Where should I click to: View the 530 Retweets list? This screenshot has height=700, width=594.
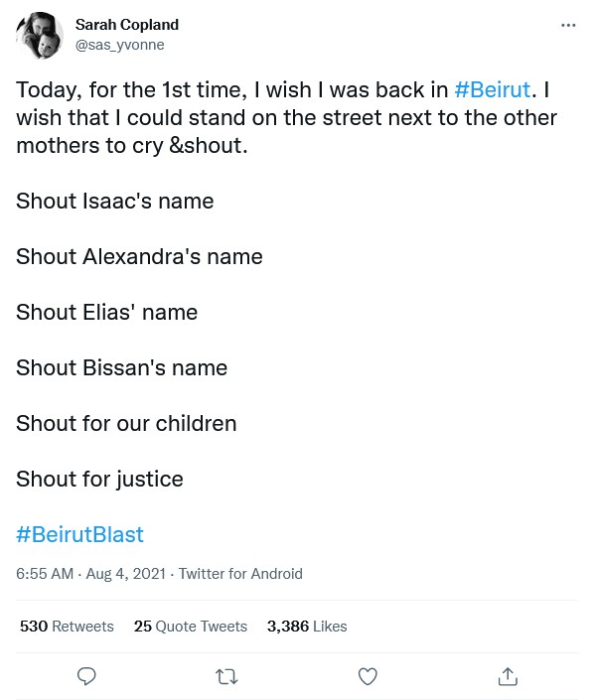67,627
